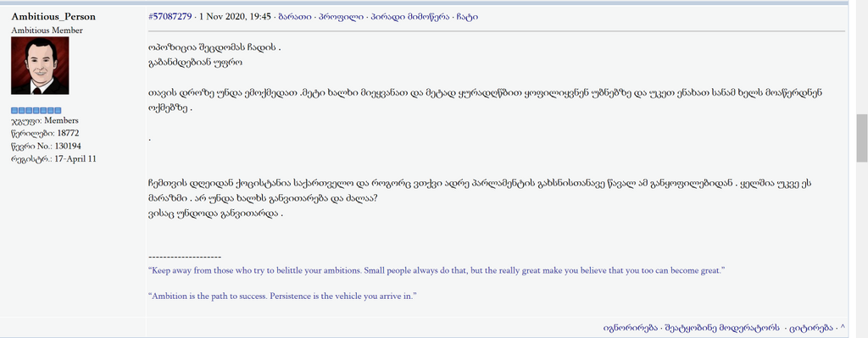This screenshot has height=338, width=868.
Task: Click the ^ go-to-top caret link
Action: point(843,328)
